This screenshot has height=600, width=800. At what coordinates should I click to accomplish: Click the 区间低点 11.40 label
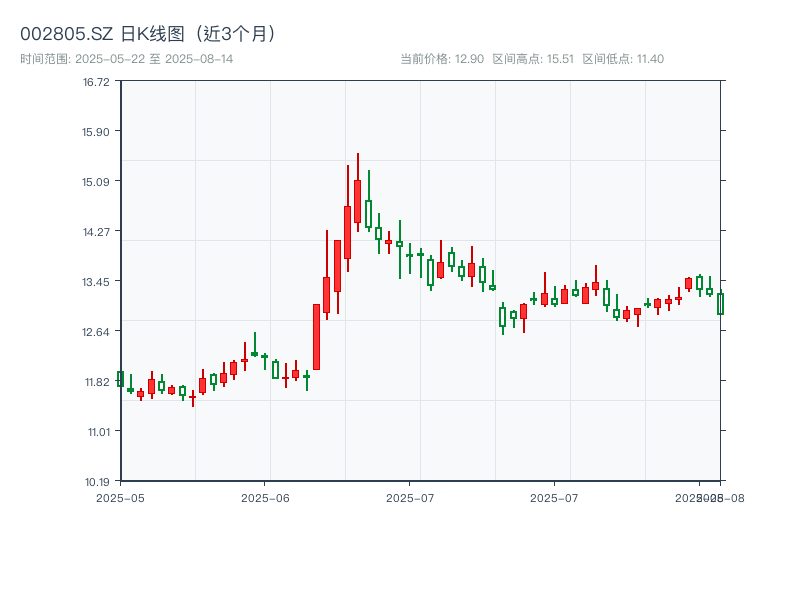pyautogui.click(x=623, y=59)
